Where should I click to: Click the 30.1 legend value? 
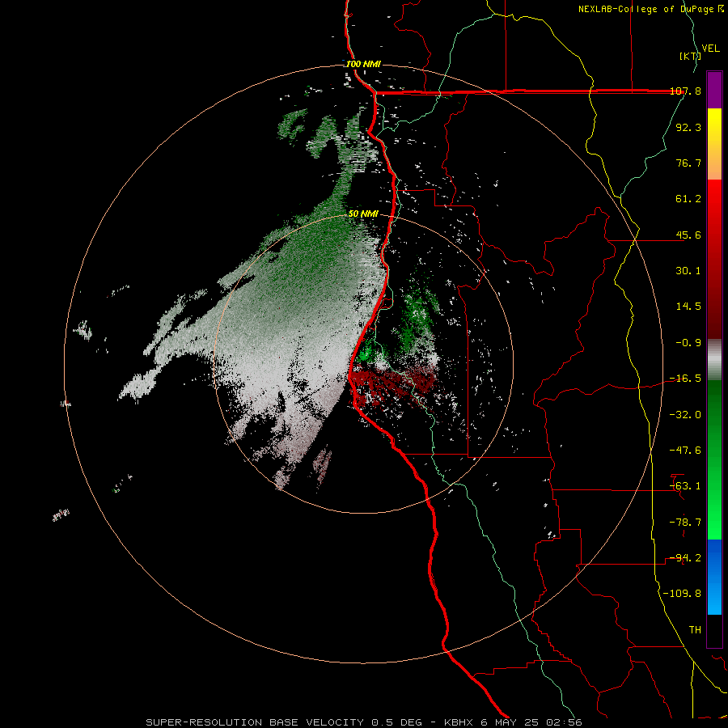click(x=688, y=271)
